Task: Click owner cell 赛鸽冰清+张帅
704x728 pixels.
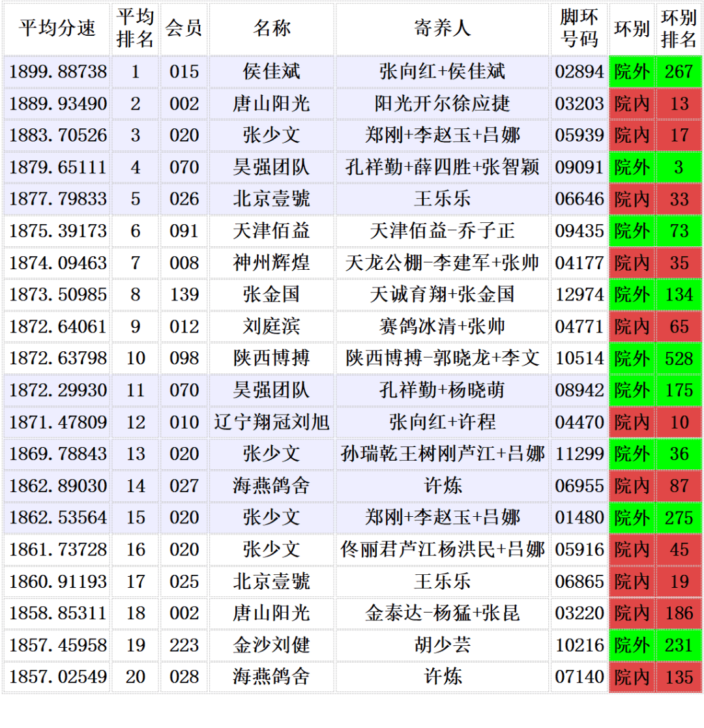Action: [442, 327]
